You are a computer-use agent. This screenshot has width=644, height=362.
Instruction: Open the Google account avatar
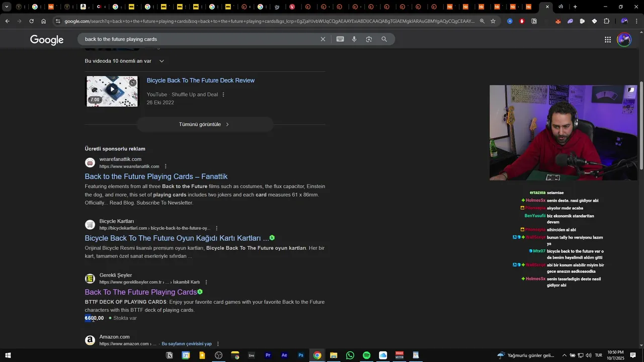[x=624, y=40]
